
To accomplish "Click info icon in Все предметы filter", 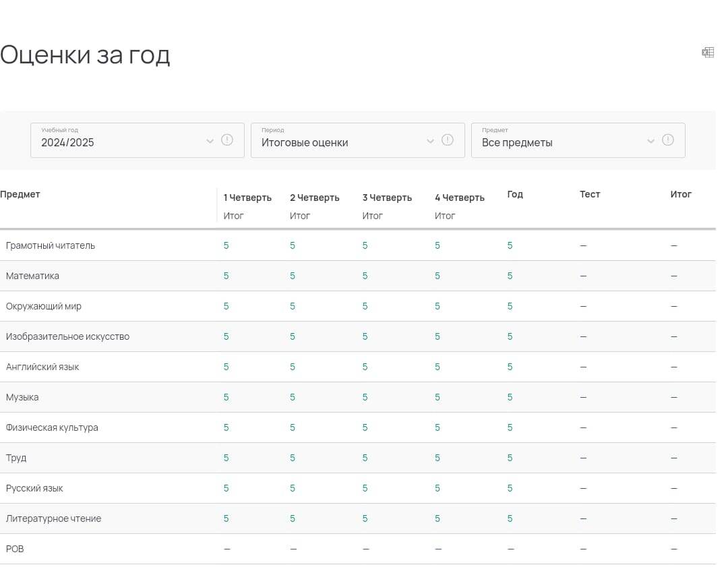I will [x=668, y=140].
